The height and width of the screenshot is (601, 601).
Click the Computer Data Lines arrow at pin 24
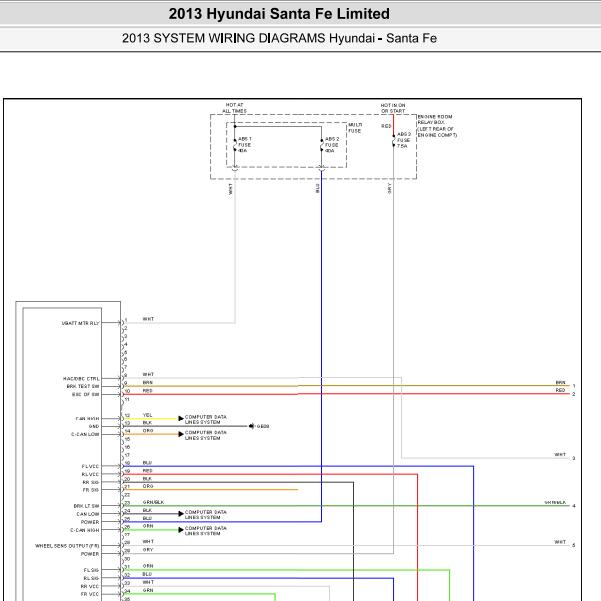point(181,514)
